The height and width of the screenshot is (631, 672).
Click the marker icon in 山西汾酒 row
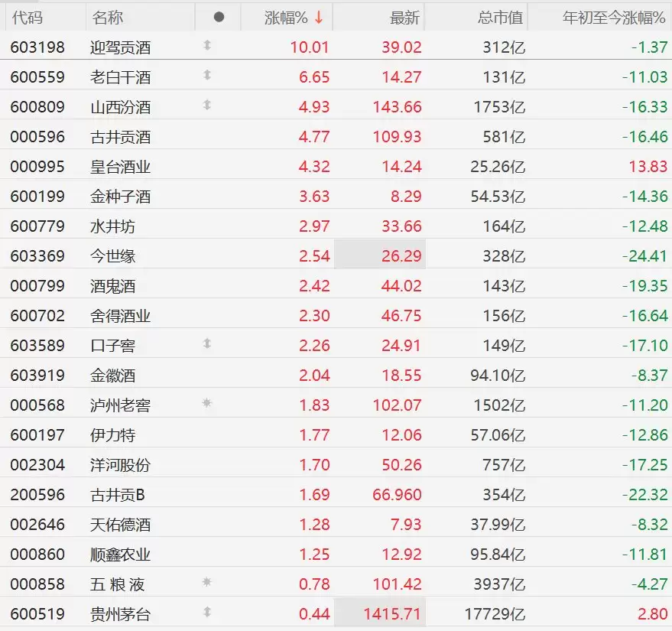pyautogui.click(x=206, y=106)
